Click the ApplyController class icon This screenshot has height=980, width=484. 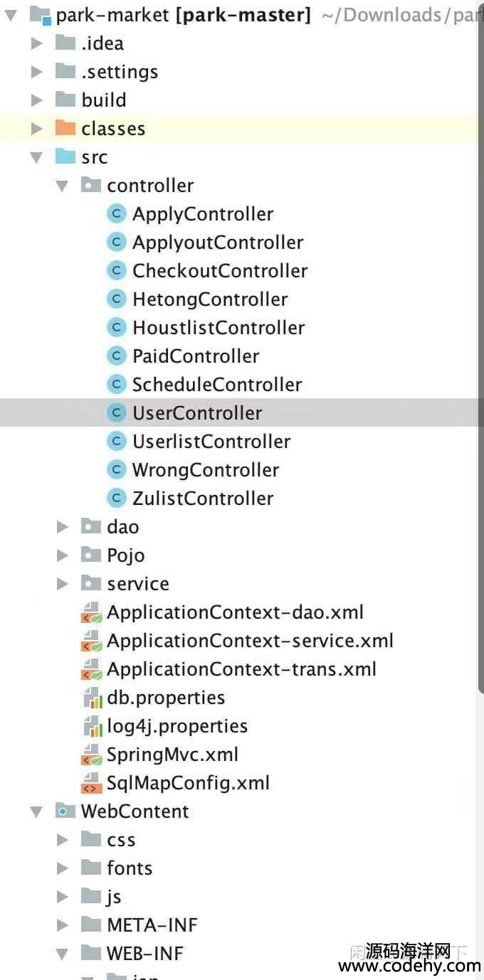click(115, 214)
